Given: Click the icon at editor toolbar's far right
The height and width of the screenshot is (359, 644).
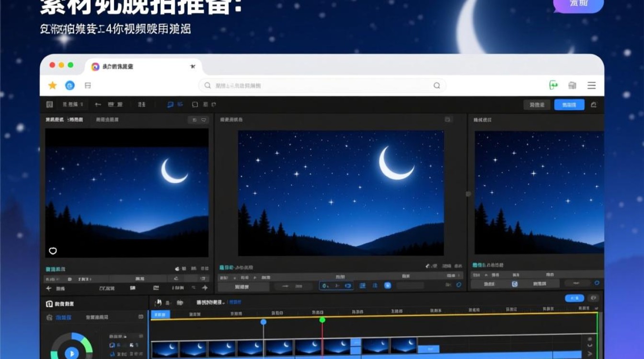Looking at the screenshot, I should pos(594,104).
